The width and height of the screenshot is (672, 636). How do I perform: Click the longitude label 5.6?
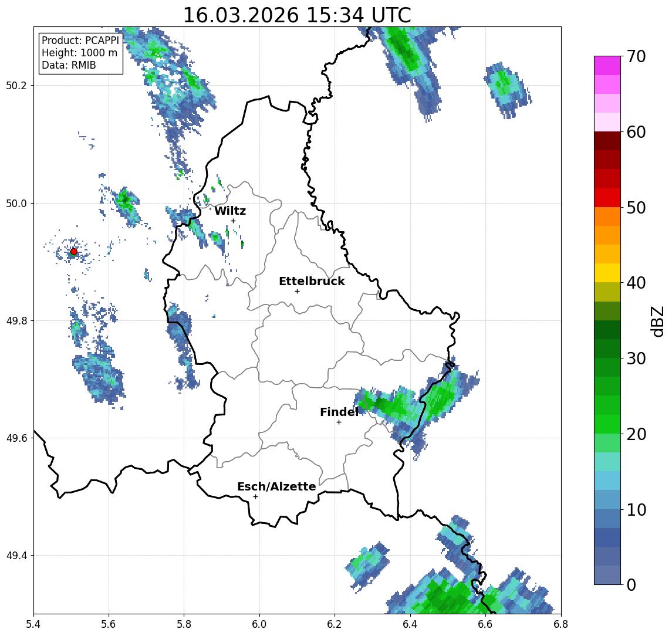[x=109, y=624]
